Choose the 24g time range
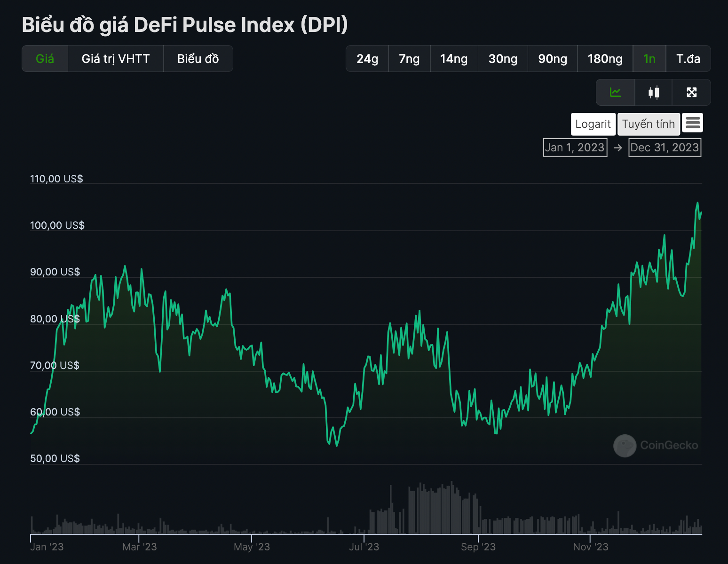 pyautogui.click(x=367, y=59)
